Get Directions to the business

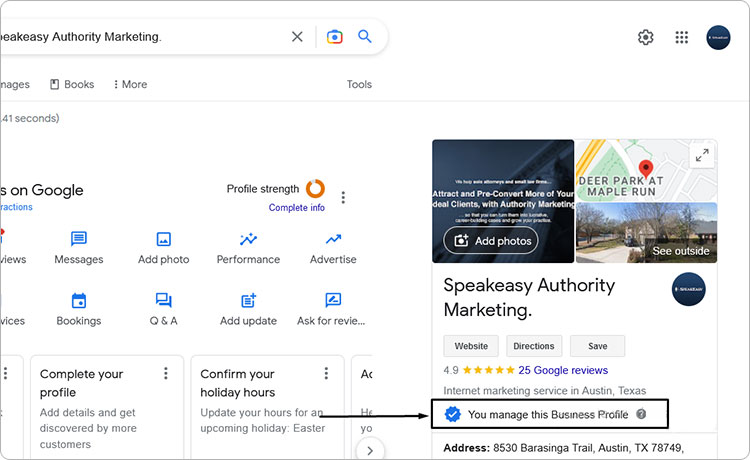click(x=534, y=346)
